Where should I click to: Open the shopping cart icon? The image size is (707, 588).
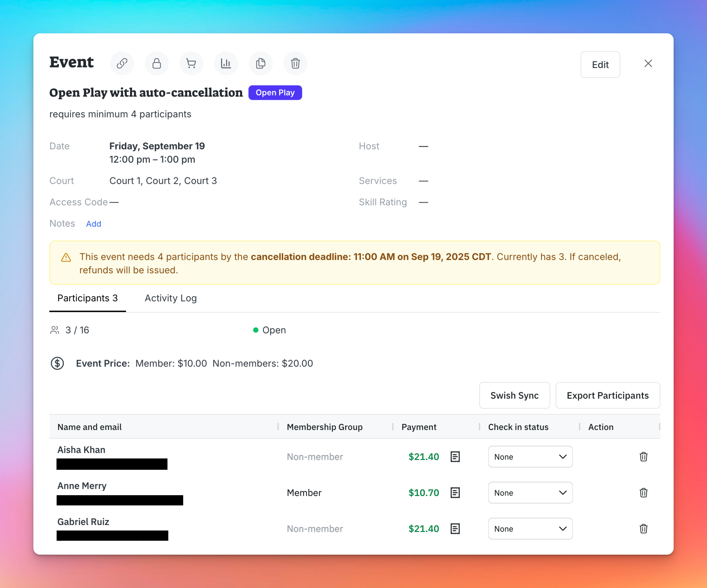[x=191, y=63]
